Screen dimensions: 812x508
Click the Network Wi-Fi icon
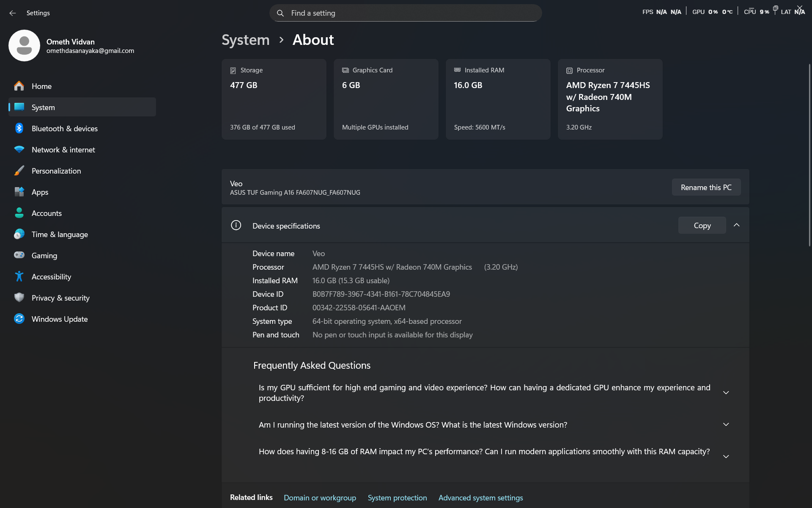click(19, 149)
